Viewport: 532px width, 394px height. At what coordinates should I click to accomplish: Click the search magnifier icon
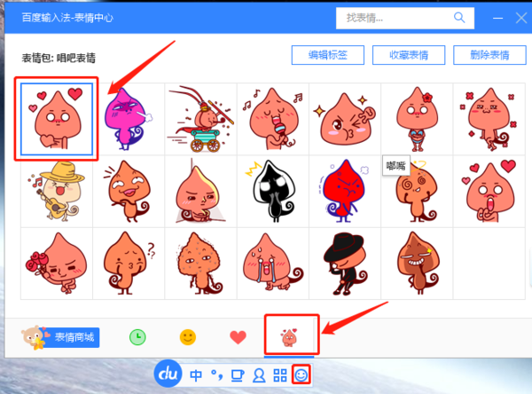[x=458, y=18]
